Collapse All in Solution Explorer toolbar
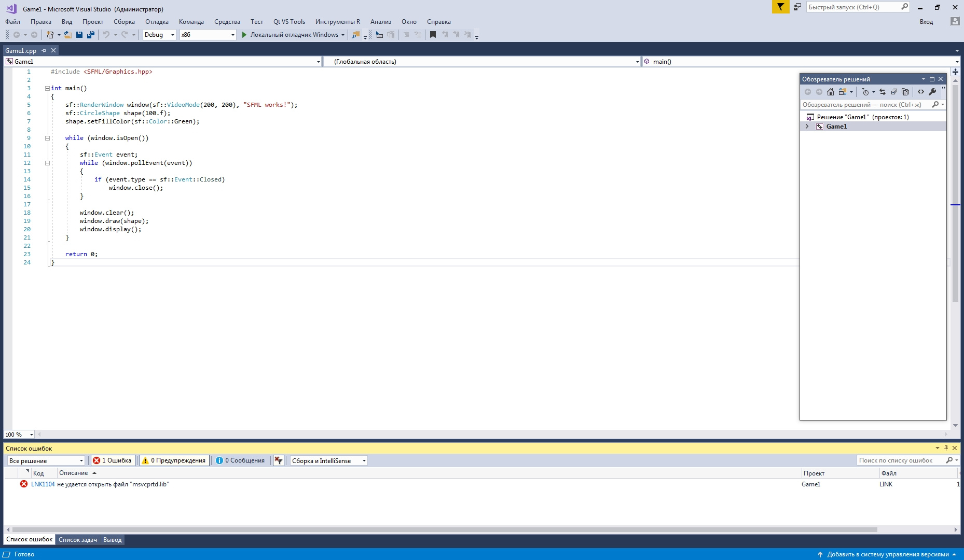This screenshot has height=560, width=964. [x=894, y=92]
